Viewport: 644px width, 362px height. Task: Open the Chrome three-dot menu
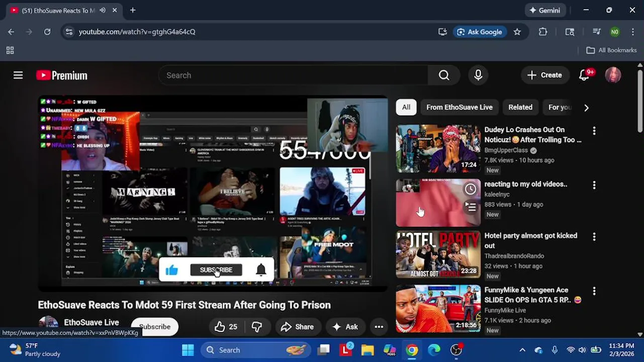pos(632,32)
